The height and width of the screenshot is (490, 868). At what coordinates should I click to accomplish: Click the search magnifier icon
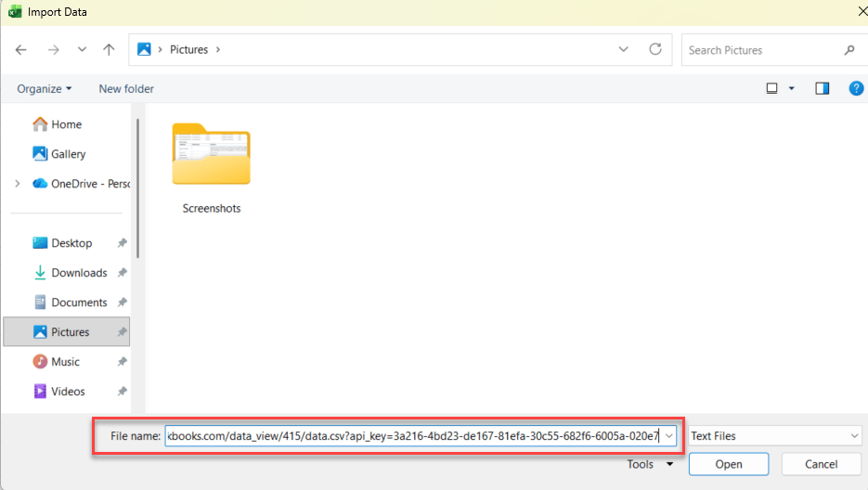[849, 50]
